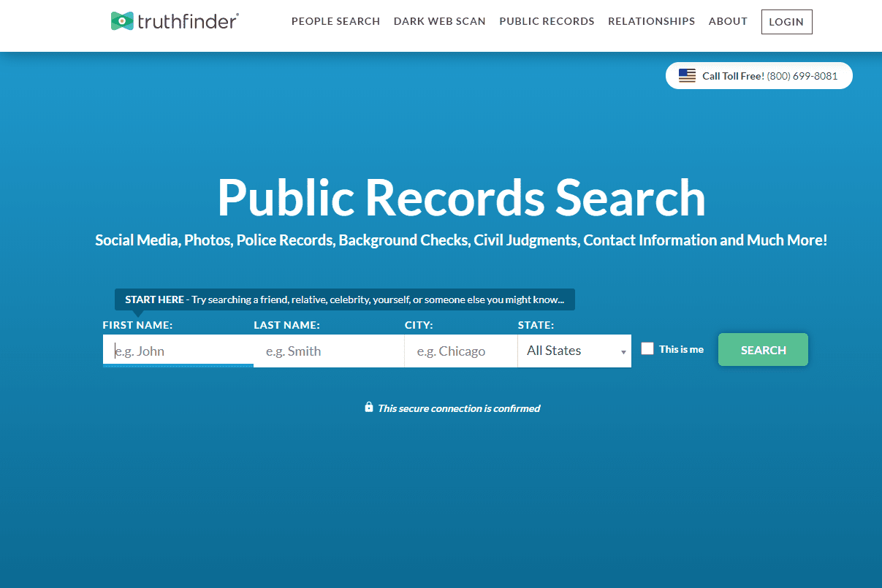Focus the First Name input field
This screenshot has height=588, width=882.
coord(178,351)
